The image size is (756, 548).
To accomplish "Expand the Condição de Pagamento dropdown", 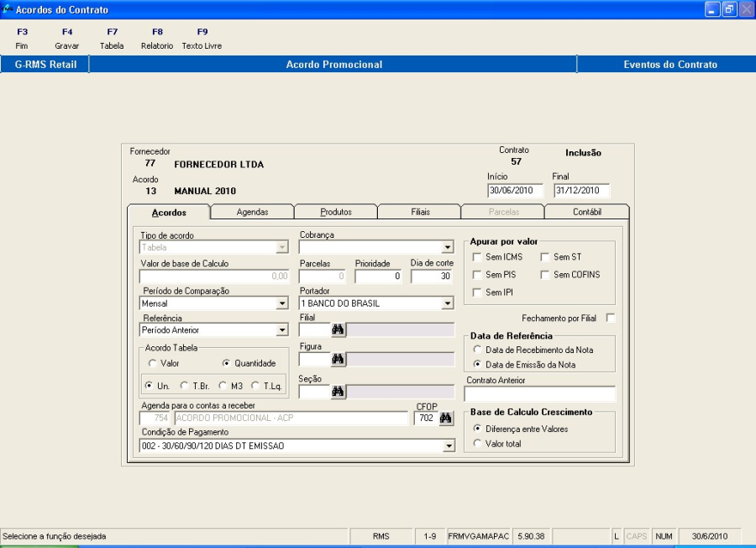I will [448, 446].
